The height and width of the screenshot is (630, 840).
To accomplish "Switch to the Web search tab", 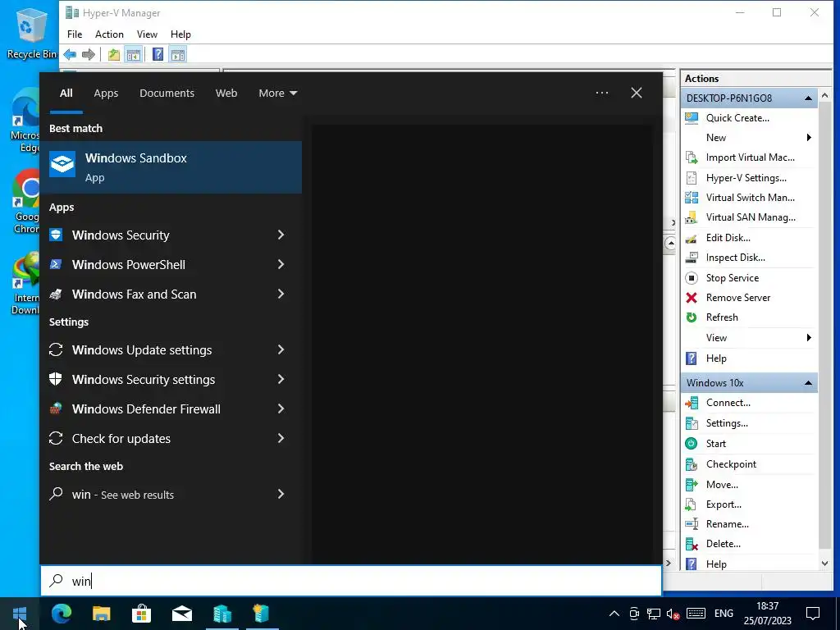I will pyautogui.click(x=226, y=94).
